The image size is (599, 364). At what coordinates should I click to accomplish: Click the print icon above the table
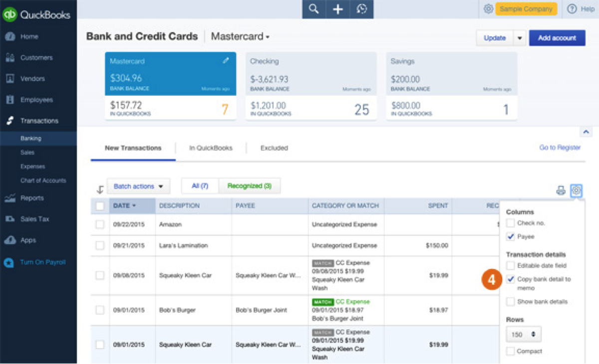[561, 190]
